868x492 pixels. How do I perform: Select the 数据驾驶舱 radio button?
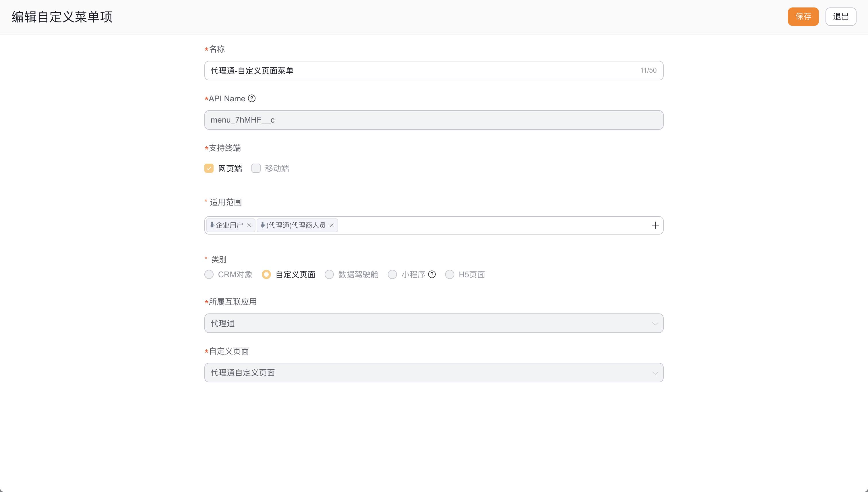pyautogui.click(x=329, y=274)
